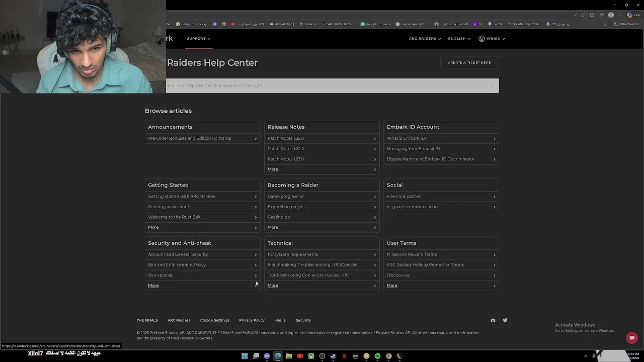The image size is (644, 362).
Task: Show hidden system tray icons
Action: pyautogui.click(x=586, y=356)
